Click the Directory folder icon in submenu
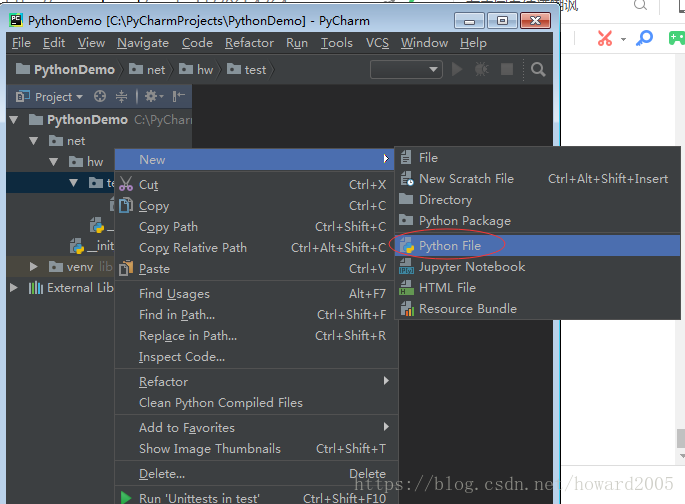The image size is (685, 504). [x=406, y=199]
